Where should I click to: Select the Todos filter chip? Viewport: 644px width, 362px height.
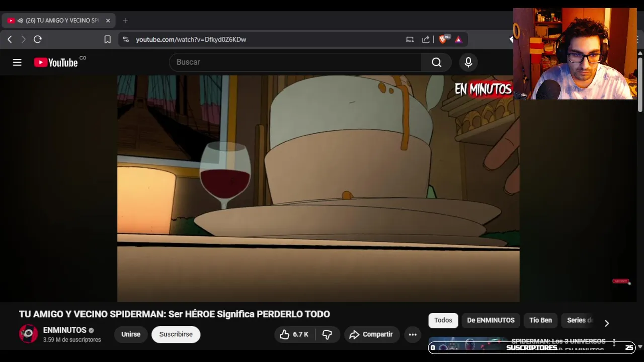pos(443,320)
